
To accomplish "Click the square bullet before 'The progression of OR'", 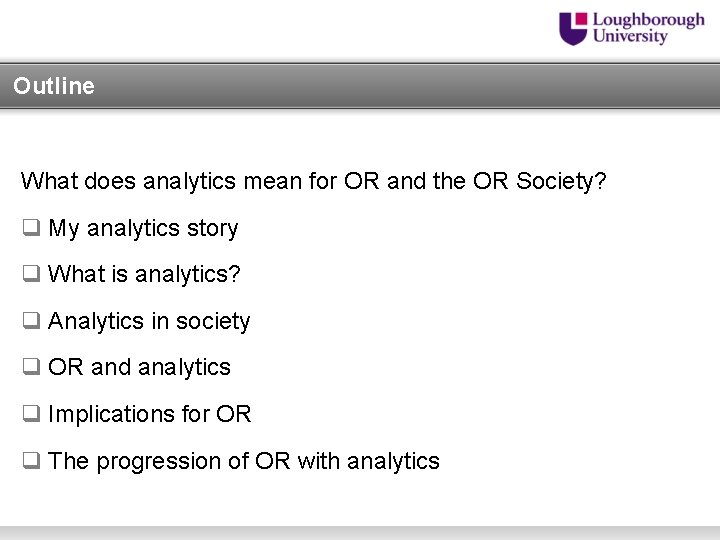I will (x=31, y=461).
